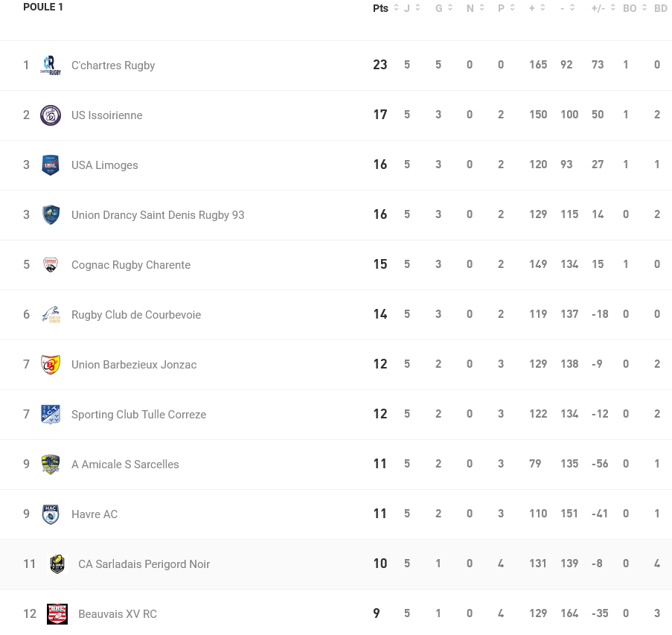Viewport: 672px width, 635px height.
Task: Click the USA Limoges shield logo
Action: 51,165
